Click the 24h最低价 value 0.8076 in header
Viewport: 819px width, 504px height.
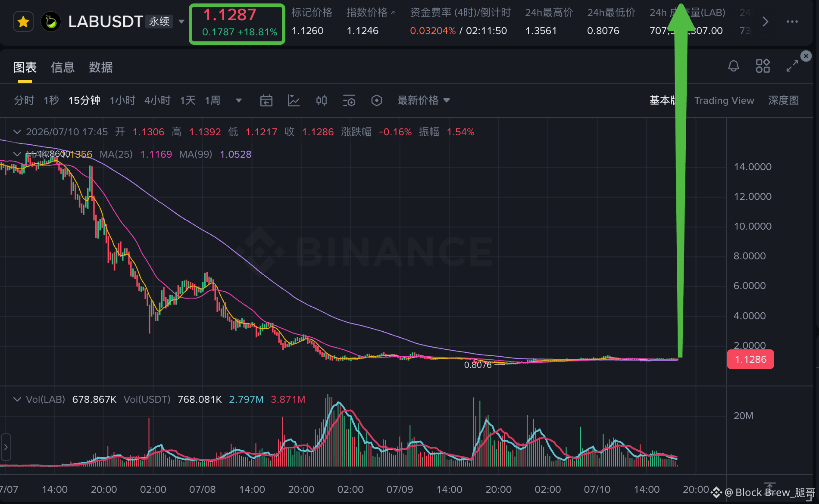(603, 31)
